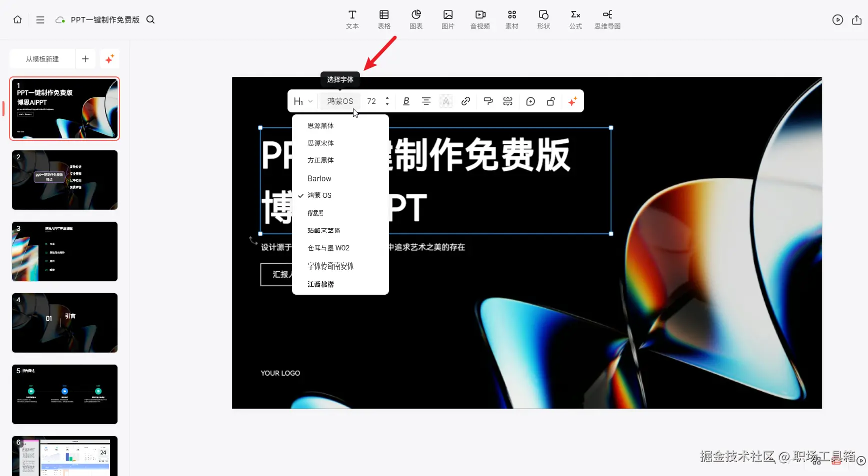Toggle the lock on the element
Screen dimensions: 868x476
[x=550, y=101]
